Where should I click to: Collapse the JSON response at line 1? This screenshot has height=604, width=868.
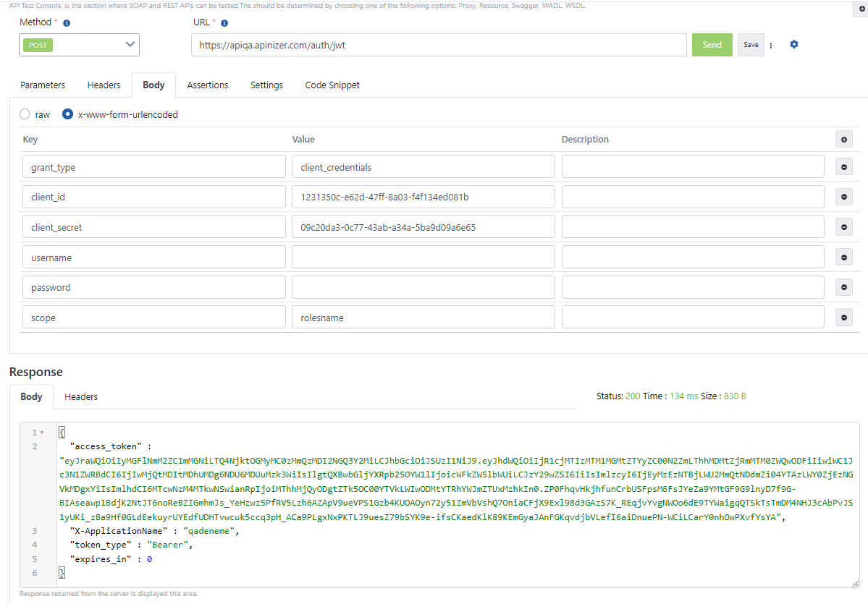(41, 433)
